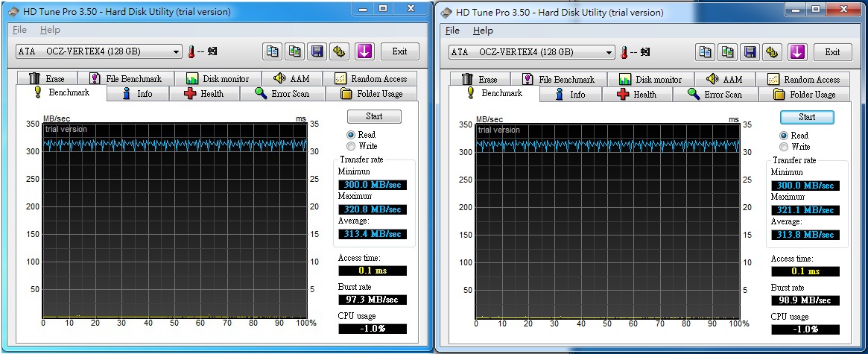The width and height of the screenshot is (868, 354).
Task: Switch to Folder Usage tab in left window
Action: click(x=372, y=94)
